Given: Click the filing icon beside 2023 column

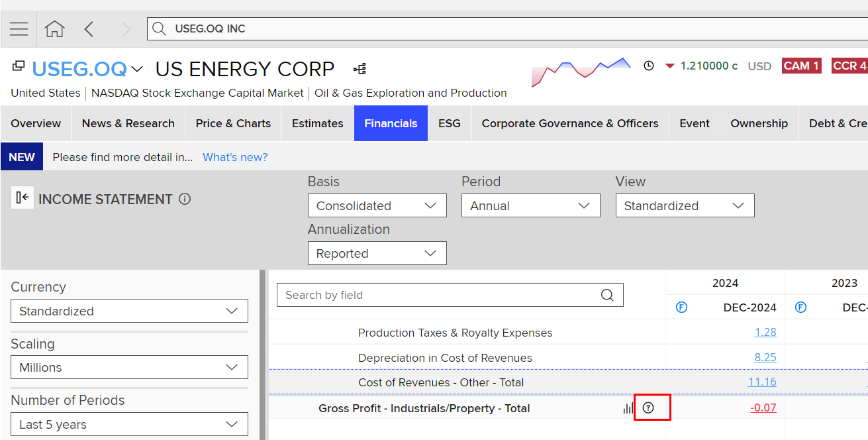Looking at the screenshot, I should coord(800,307).
